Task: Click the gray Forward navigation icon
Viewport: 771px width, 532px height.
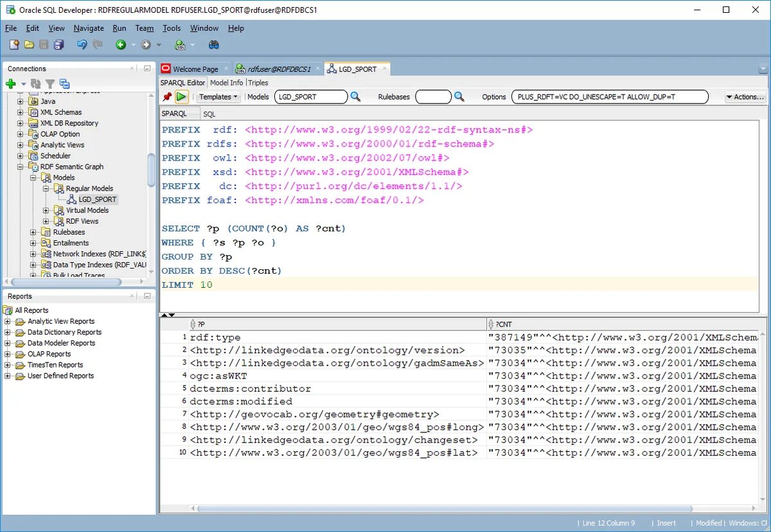Action: [146, 44]
